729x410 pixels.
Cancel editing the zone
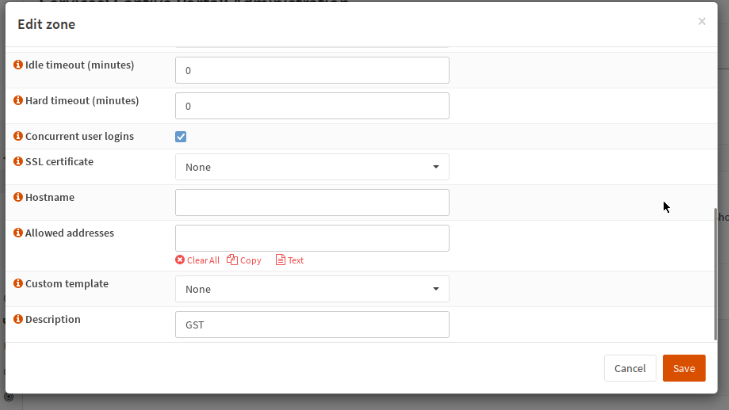(630, 368)
